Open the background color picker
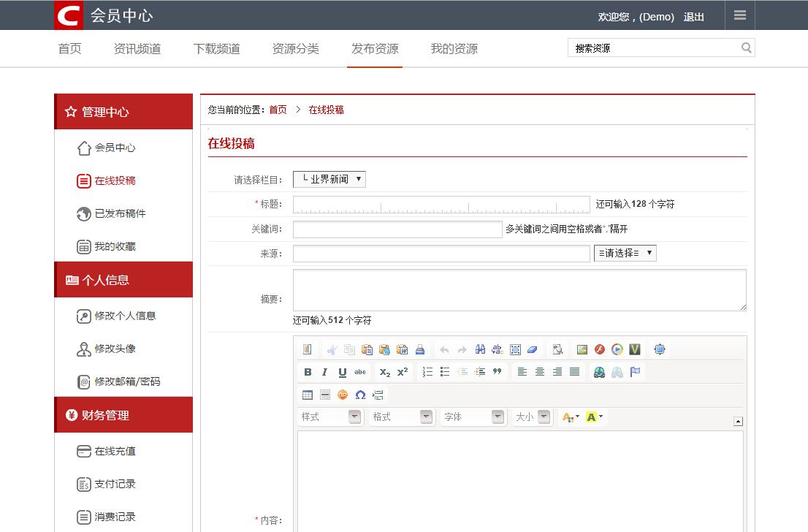The height and width of the screenshot is (532, 808). [594, 417]
